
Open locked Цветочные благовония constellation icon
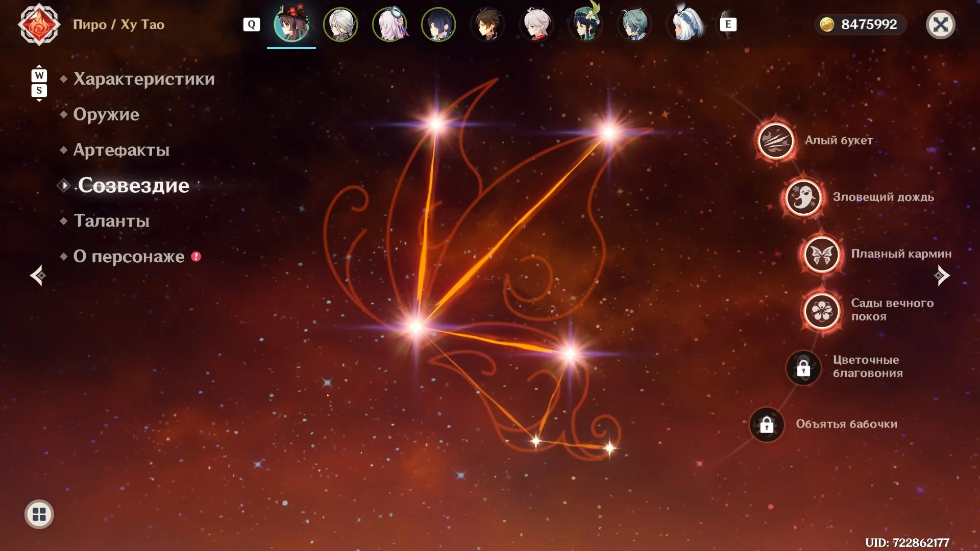(803, 367)
